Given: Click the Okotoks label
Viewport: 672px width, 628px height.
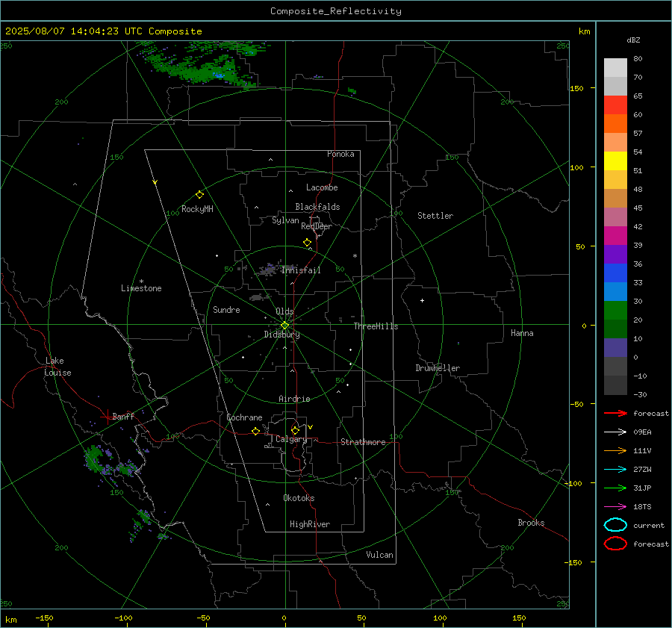Looking at the screenshot, I should click(299, 498).
